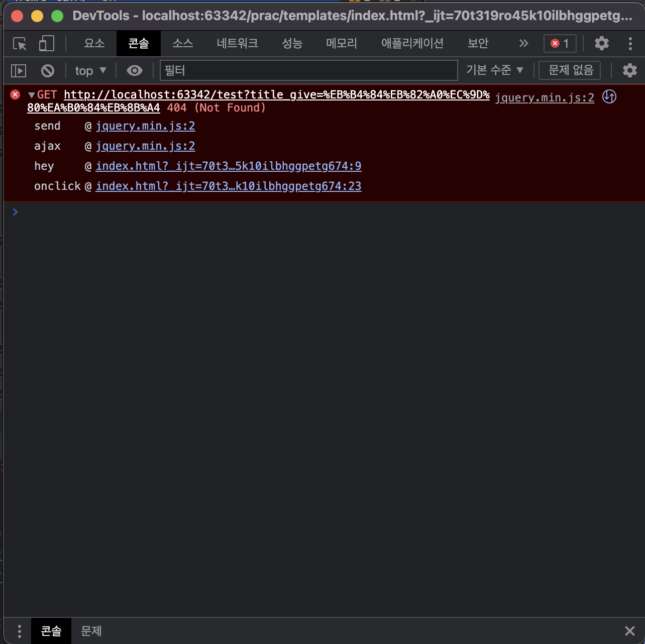Clear the console with the ban icon
The height and width of the screenshot is (644, 645).
pyautogui.click(x=48, y=71)
